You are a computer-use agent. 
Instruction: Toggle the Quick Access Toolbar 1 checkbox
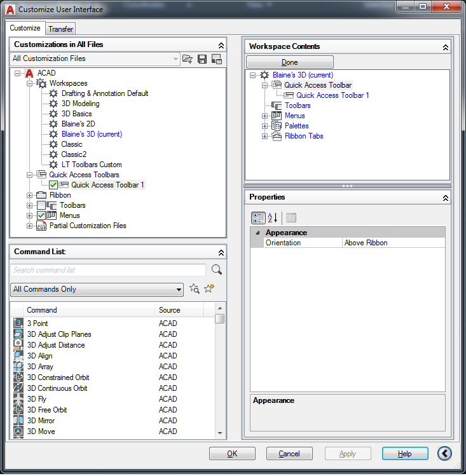[x=53, y=185]
